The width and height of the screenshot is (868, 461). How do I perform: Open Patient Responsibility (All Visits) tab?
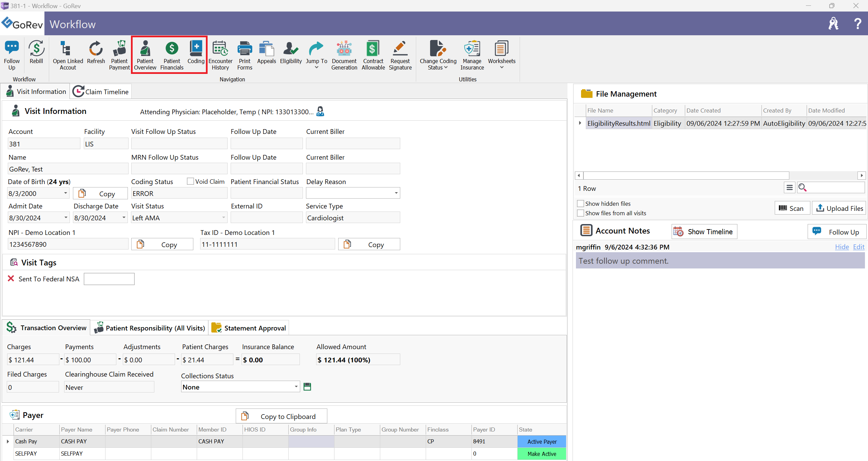pos(150,328)
